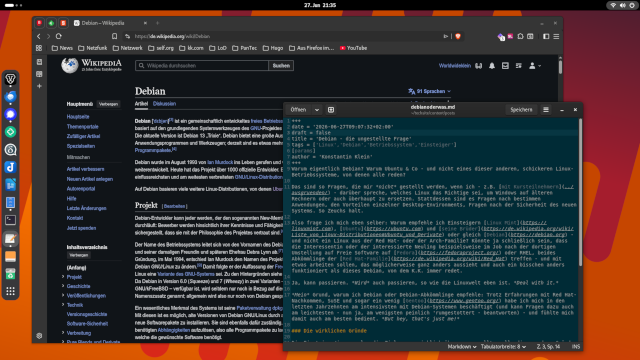Image resolution: width=640 pixels, height=360 pixels.
Task: Open the Hugo bookmarks folder
Action: [x=273, y=48]
